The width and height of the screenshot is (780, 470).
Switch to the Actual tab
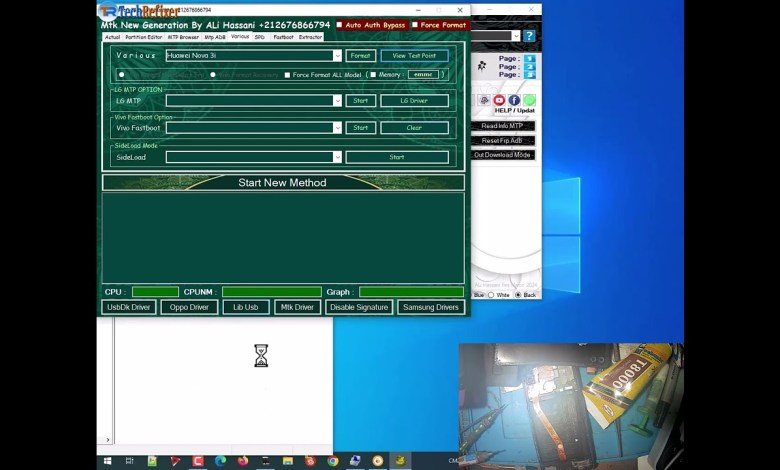click(x=112, y=37)
